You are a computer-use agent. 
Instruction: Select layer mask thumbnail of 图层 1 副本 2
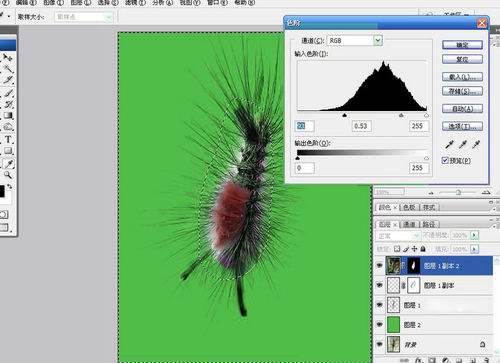pyautogui.click(x=413, y=266)
